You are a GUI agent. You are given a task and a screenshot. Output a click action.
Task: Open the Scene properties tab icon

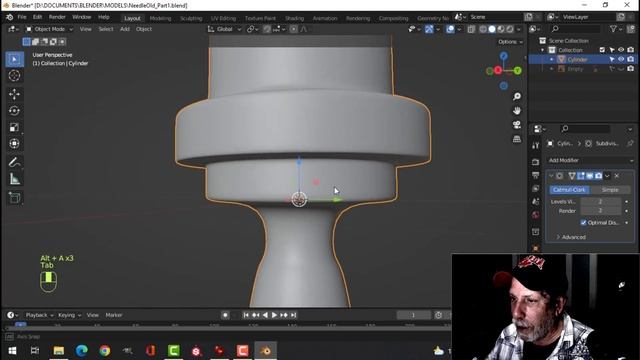click(536, 202)
